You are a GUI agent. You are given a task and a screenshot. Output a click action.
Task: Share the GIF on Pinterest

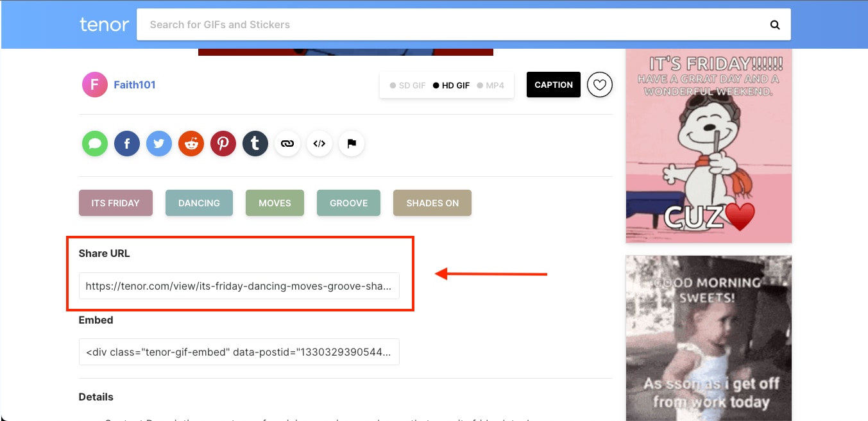coord(223,144)
